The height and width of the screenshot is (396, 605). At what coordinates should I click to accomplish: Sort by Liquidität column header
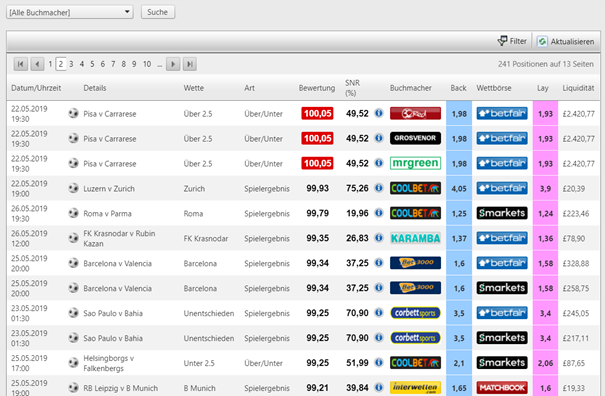(x=578, y=88)
